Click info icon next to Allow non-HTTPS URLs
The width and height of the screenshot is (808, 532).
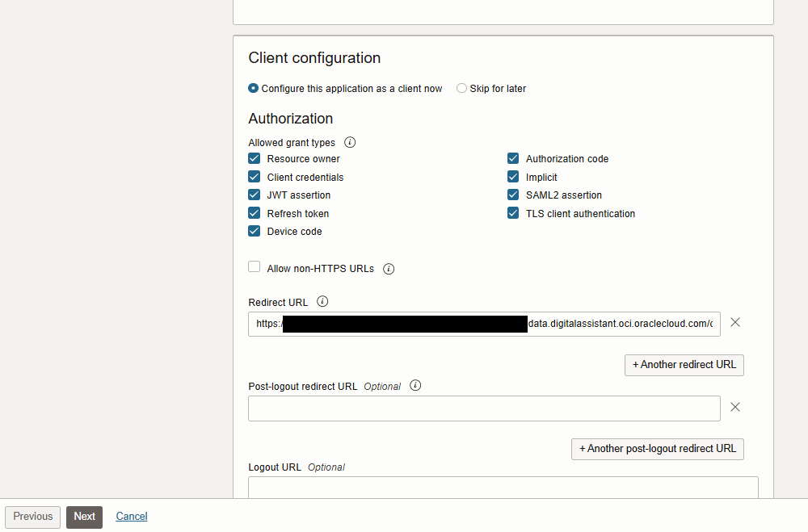pos(389,269)
